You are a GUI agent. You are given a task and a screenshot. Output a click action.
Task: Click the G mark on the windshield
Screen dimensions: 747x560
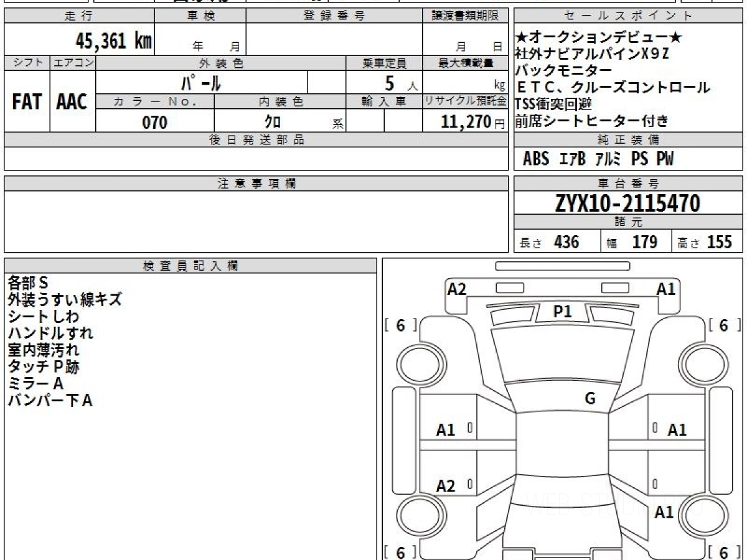[x=590, y=399]
